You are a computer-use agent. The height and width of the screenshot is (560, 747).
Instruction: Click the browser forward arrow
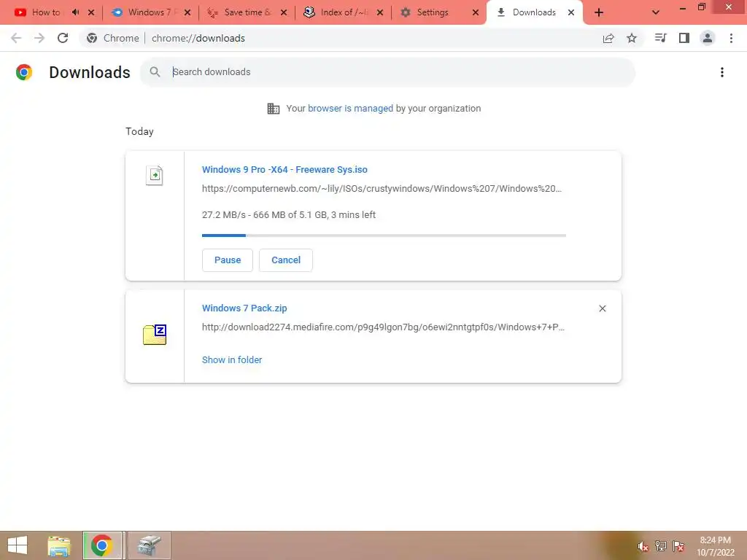click(x=39, y=38)
